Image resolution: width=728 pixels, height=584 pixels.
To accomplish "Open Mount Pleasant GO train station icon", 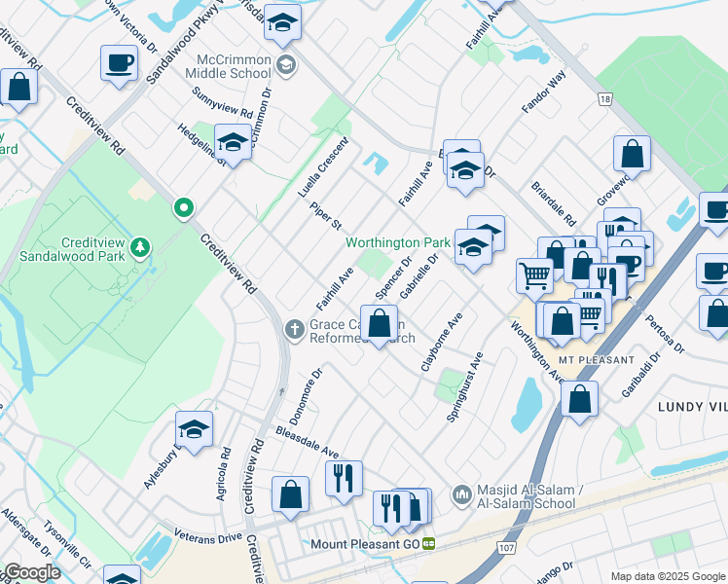I will [x=428, y=544].
